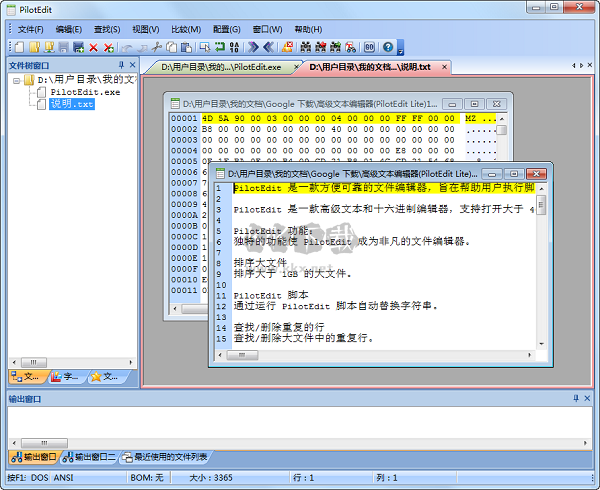Screen dimensions: 600x490
Task: Click the Find in Files icon
Action: pos(350,47)
